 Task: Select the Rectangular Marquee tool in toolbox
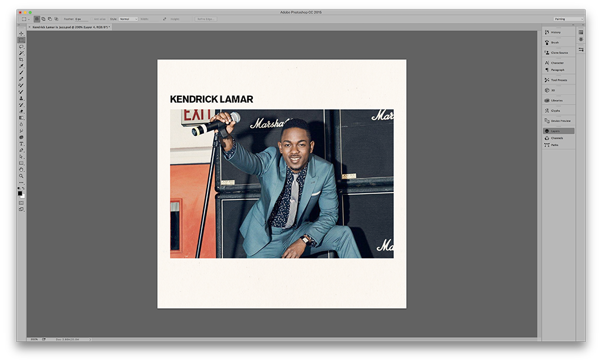click(22, 40)
